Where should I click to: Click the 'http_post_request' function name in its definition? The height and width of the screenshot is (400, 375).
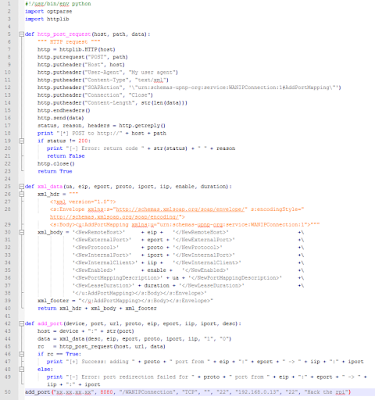tap(64, 34)
